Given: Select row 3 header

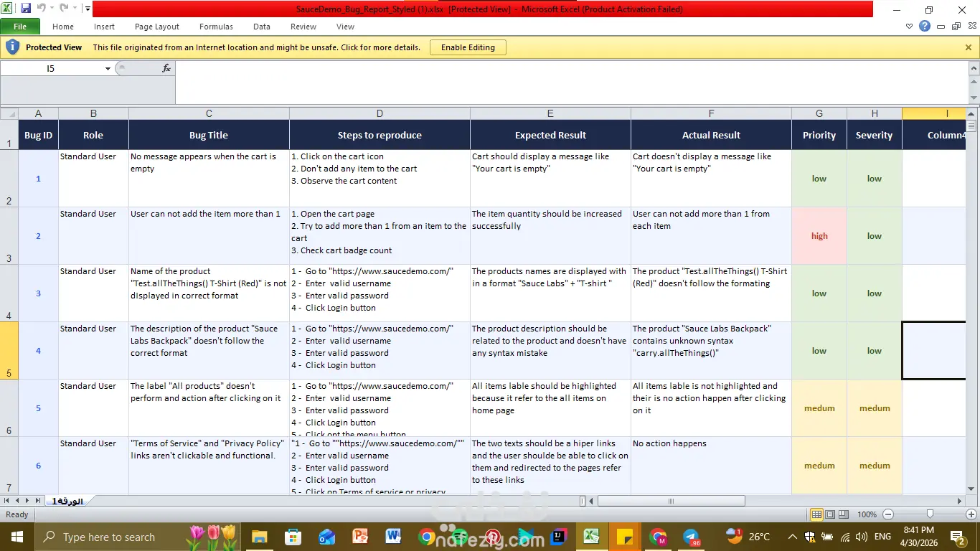Looking at the screenshot, I should pyautogui.click(x=9, y=236).
